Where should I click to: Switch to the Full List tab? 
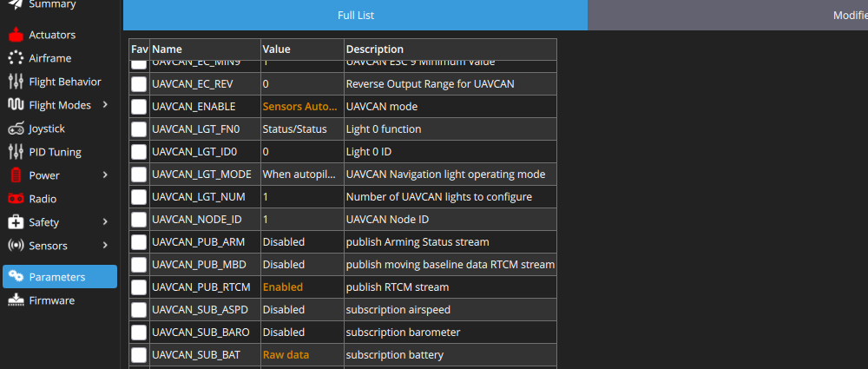(x=355, y=15)
